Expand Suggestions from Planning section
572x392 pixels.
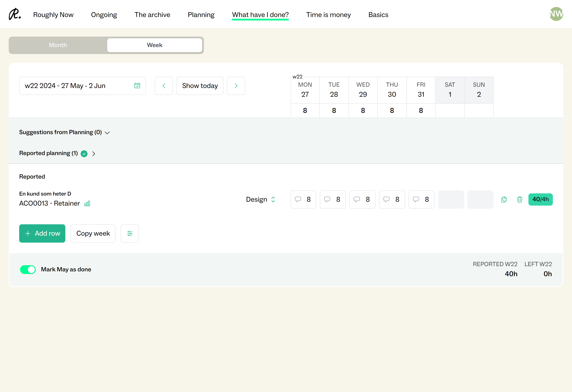pos(64,132)
